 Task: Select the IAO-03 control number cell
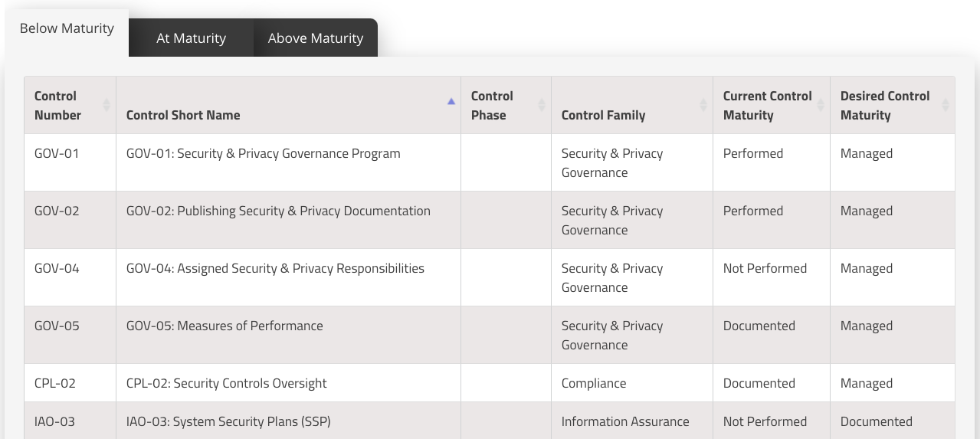tap(70, 421)
